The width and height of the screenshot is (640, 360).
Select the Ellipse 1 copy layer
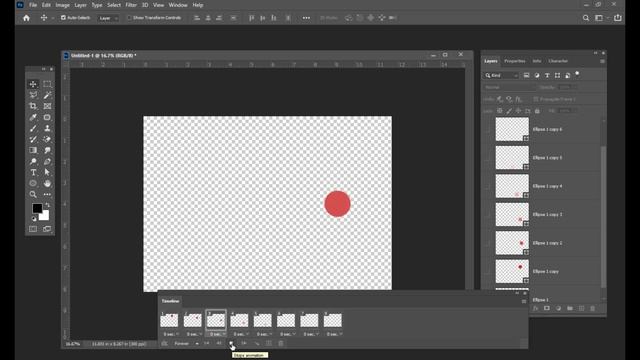pos(546,271)
